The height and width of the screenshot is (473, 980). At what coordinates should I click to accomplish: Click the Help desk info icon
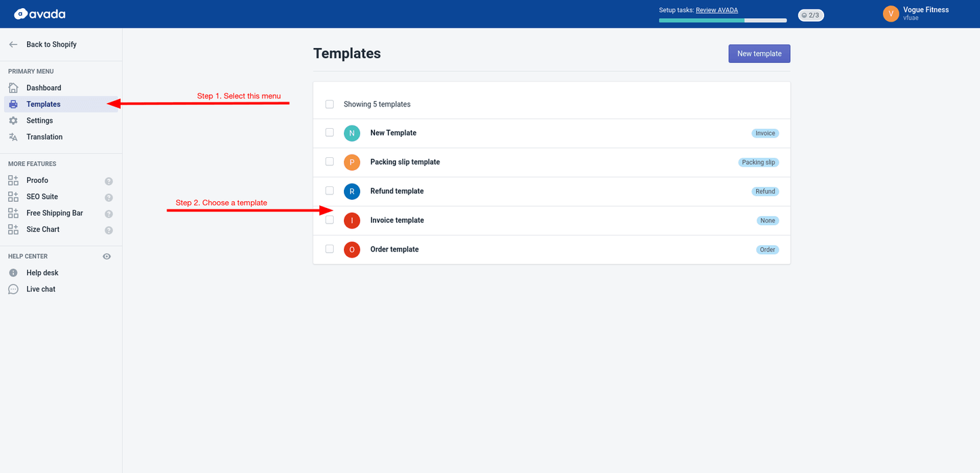point(13,272)
